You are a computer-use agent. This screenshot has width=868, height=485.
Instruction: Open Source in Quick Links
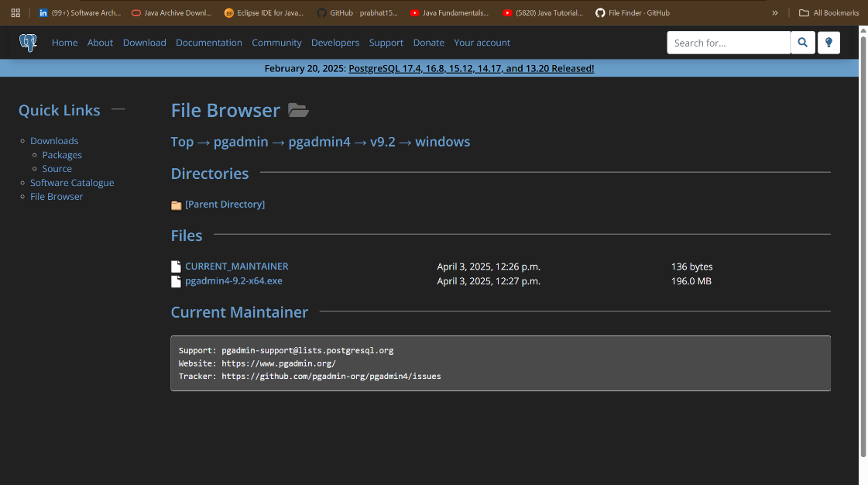pos(57,169)
